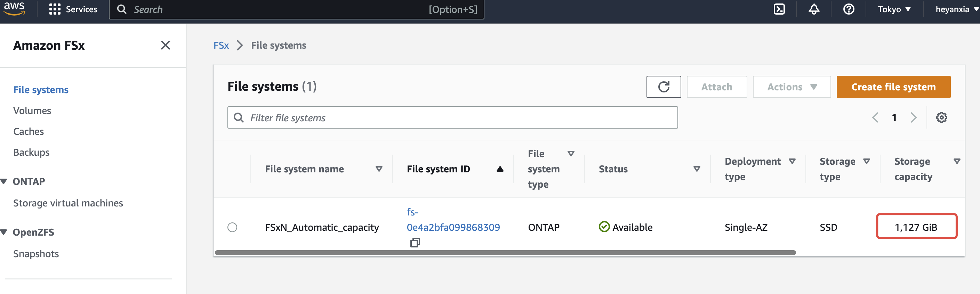Open the notifications bell
This screenshot has height=294, width=980.
pyautogui.click(x=814, y=9)
